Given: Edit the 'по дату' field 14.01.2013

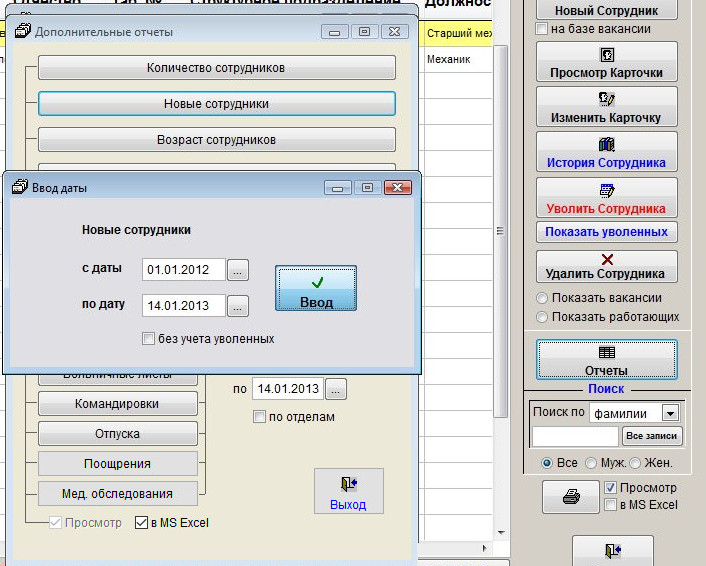Looking at the screenshot, I should tap(184, 306).
